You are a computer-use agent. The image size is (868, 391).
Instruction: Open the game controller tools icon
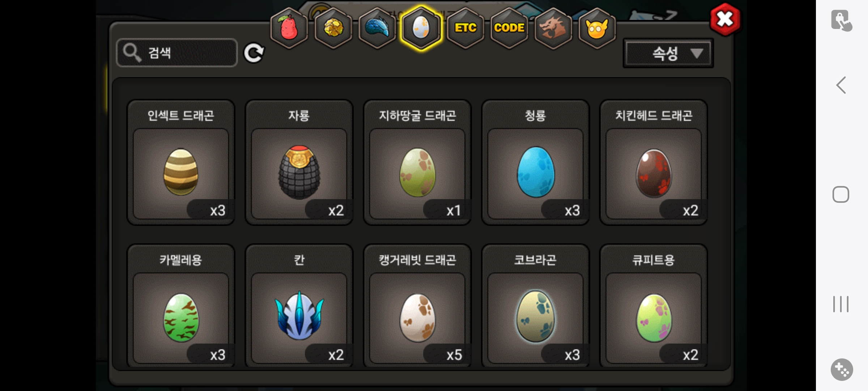842,370
